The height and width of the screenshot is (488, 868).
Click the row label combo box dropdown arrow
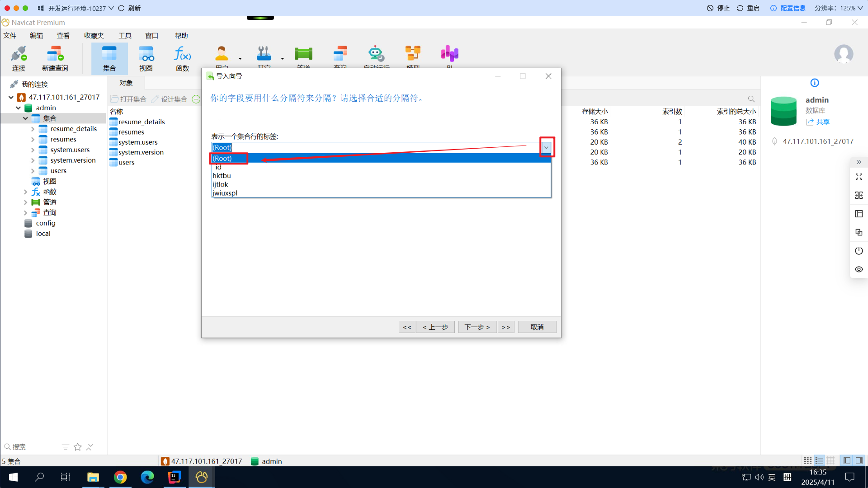click(546, 147)
